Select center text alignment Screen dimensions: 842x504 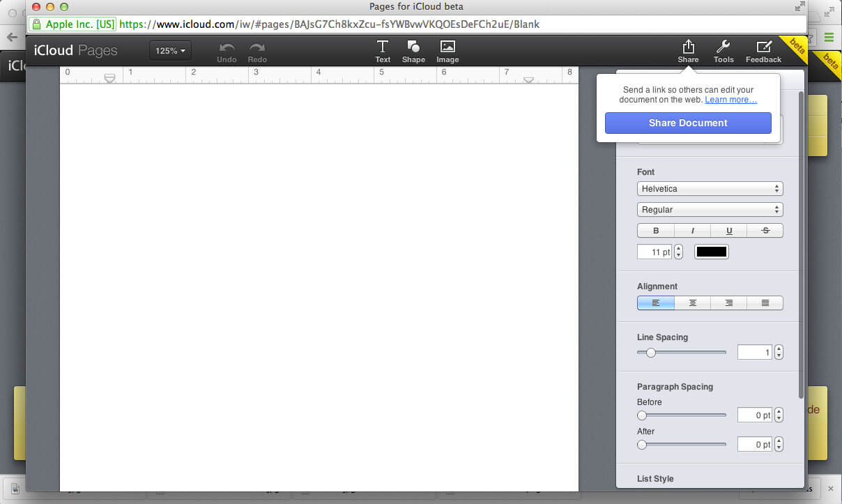click(692, 303)
